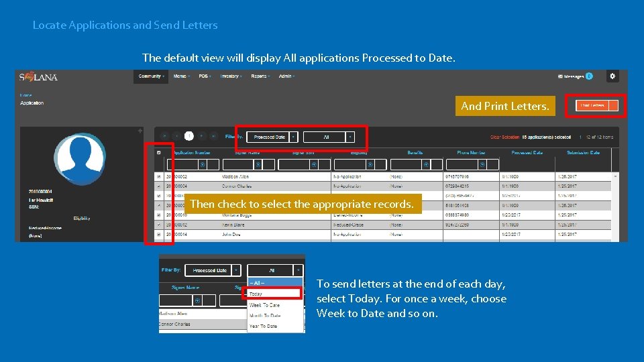Select 'John Doe' name cell
The image size is (644, 362).
pyautogui.click(x=231, y=235)
